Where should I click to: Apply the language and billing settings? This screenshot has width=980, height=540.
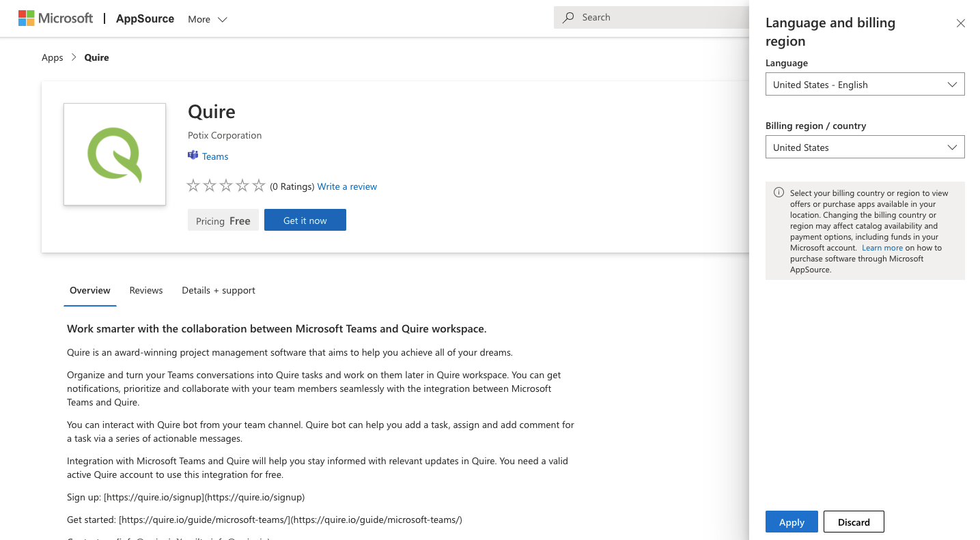pos(792,522)
